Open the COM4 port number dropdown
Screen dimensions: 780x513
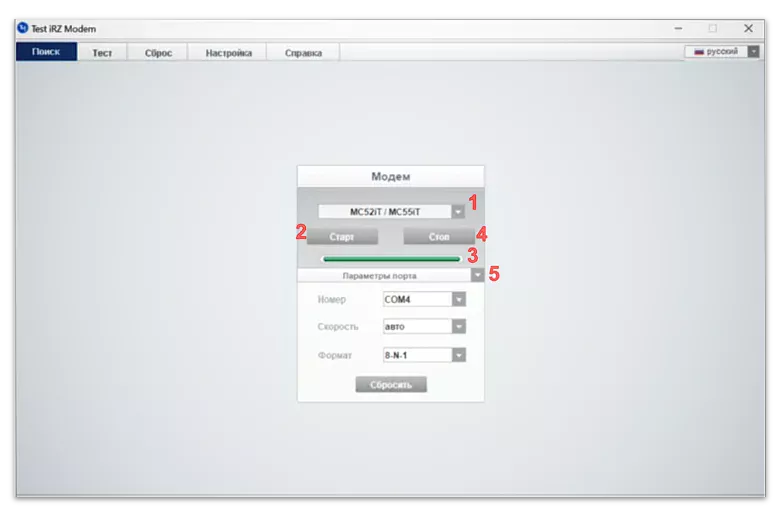pos(458,298)
